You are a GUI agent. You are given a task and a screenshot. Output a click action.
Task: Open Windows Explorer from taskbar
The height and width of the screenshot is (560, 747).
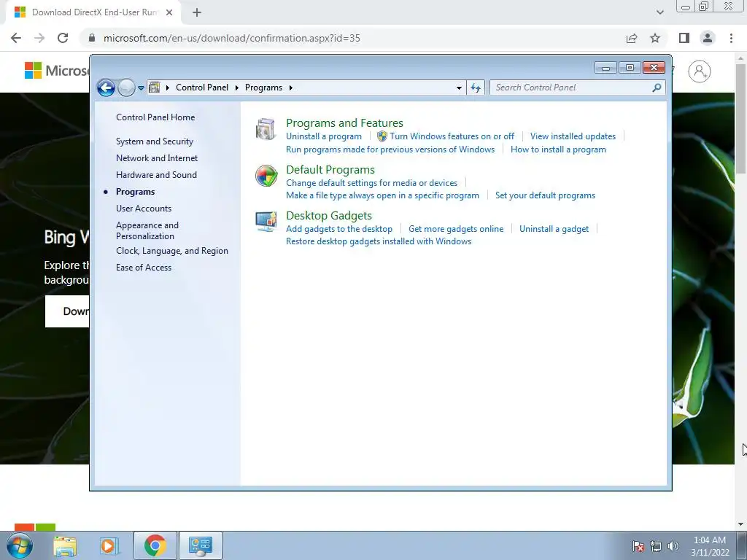point(65,545)
